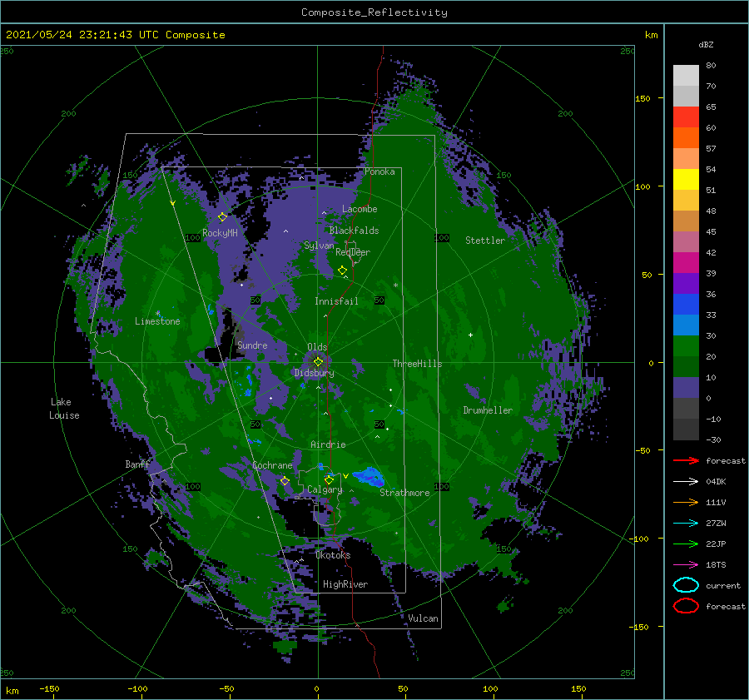Click the Blackfalds city label
This screenshot has width=749, height=700.
[x=354, y=231]
